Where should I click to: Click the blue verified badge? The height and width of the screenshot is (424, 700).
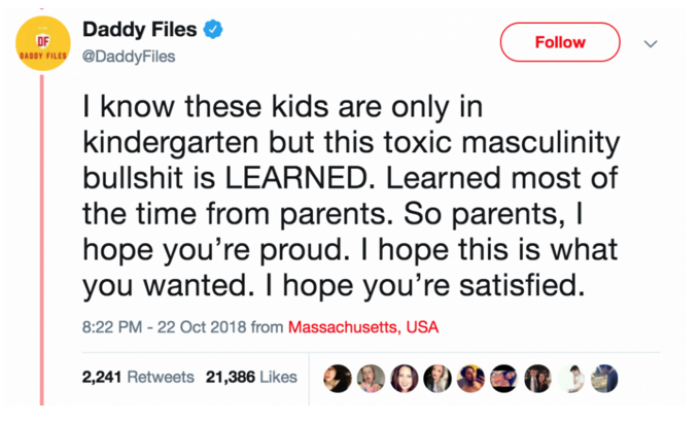click(x=211, y=32)
